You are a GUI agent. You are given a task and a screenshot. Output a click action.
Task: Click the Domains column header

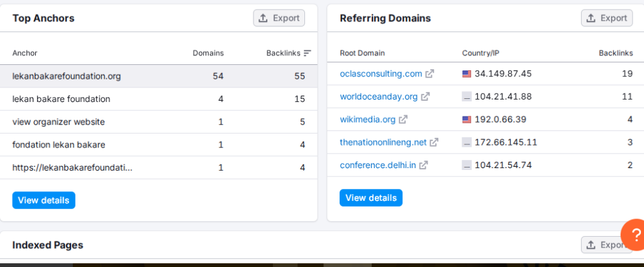(208, 53)
